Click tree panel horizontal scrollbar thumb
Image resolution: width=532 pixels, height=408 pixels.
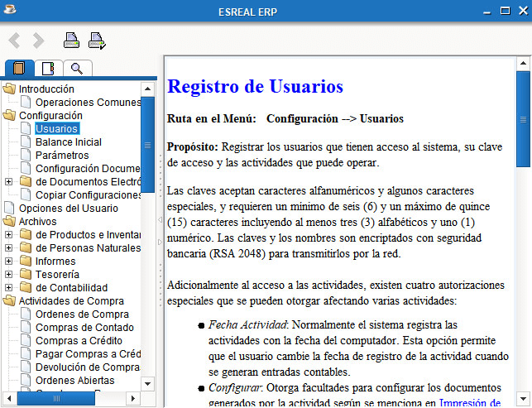(x=56, y=398)
